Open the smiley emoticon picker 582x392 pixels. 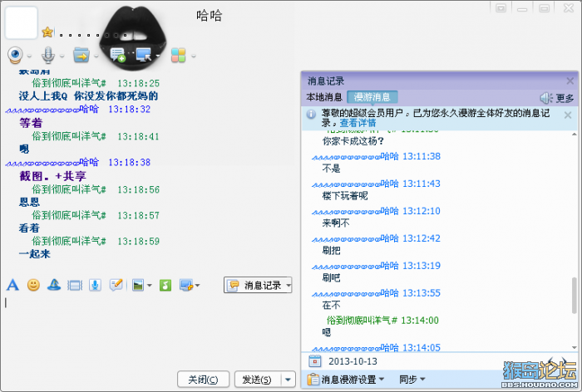click(x=33, y=285)
